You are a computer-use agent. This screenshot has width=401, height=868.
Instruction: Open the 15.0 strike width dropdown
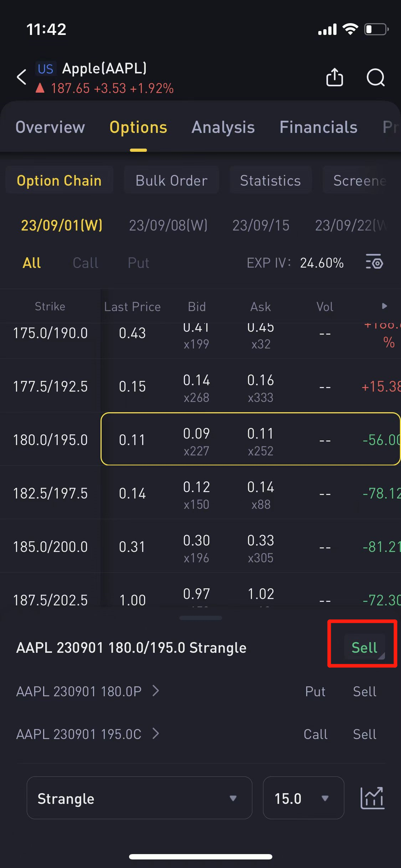303,798
